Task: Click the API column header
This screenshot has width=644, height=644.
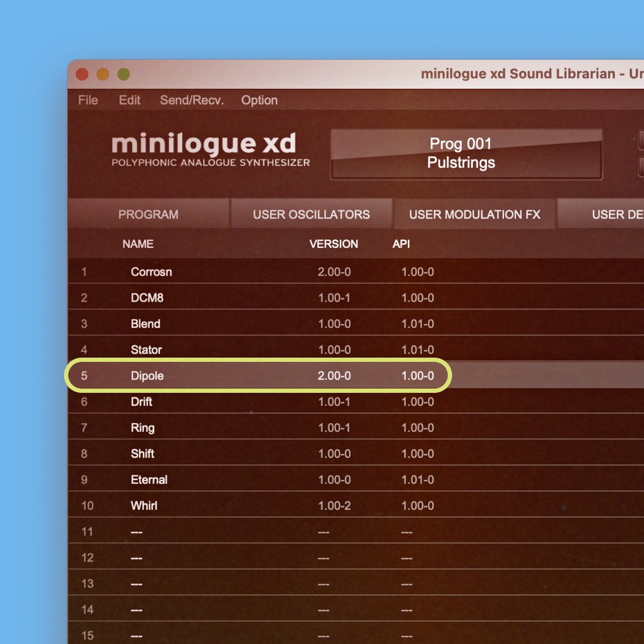Action: click(x=401, y=244)
